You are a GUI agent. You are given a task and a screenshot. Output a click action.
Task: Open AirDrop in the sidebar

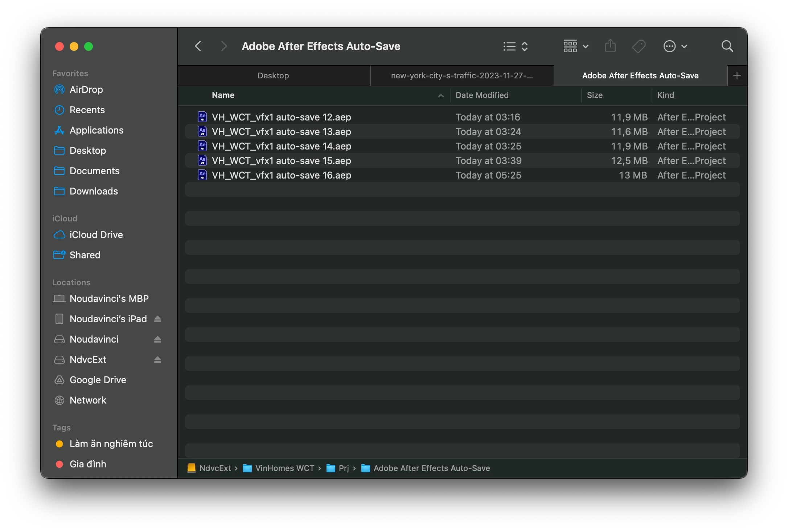click(86, 90)
